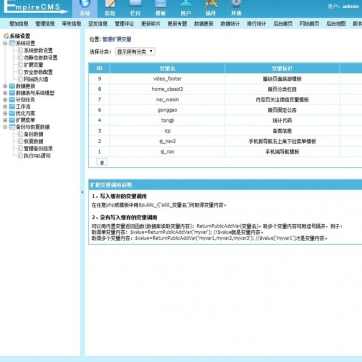Open 后台地图 in the secondary menu
Viewport: 362px width, 362px height.
[x=336, y=24]
